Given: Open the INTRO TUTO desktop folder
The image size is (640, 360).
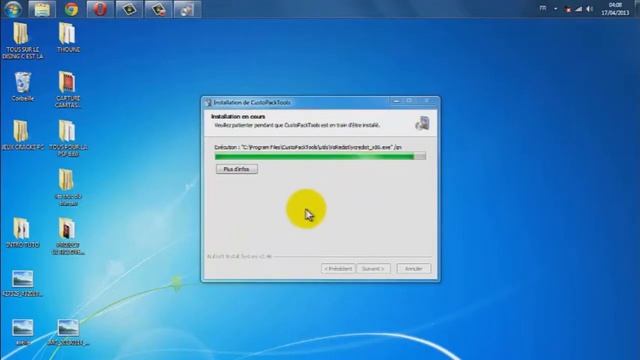Looking at the screenshot, I should (22, 233).
